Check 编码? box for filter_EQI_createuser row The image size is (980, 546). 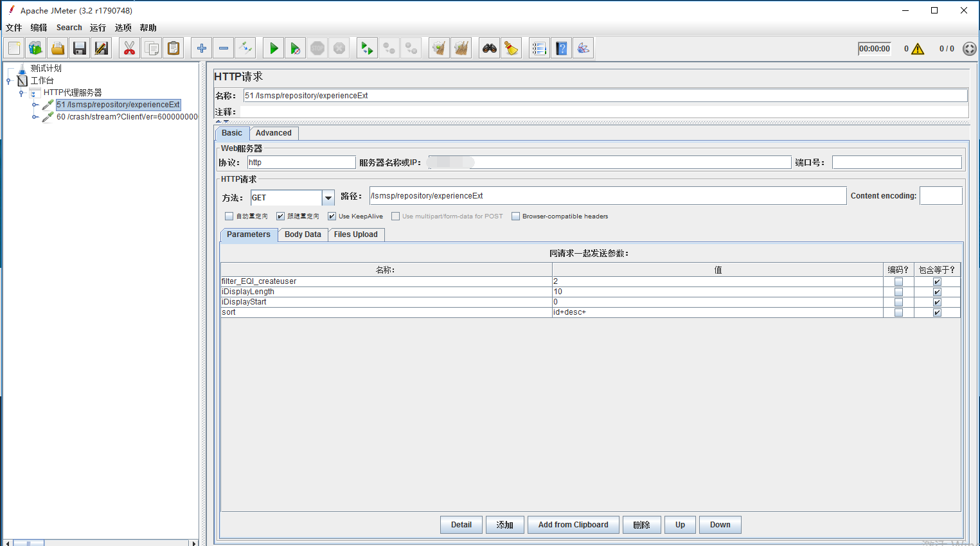(x=898, y=281)
